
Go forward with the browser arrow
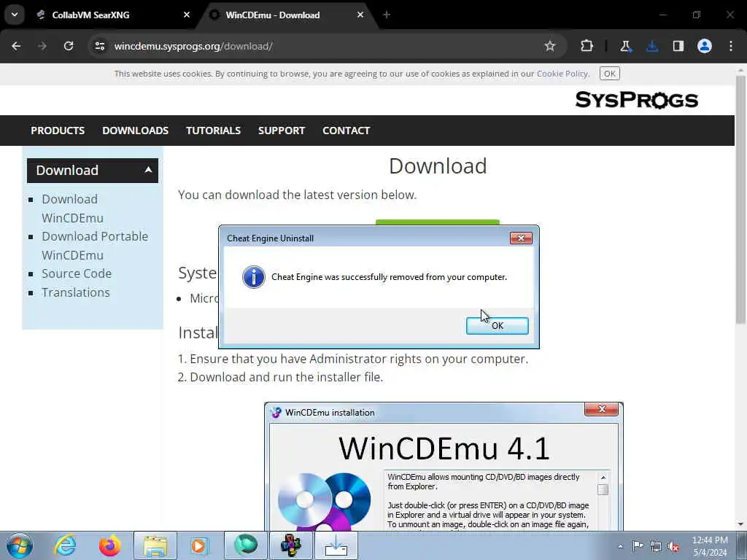click(x=42, y=46)
